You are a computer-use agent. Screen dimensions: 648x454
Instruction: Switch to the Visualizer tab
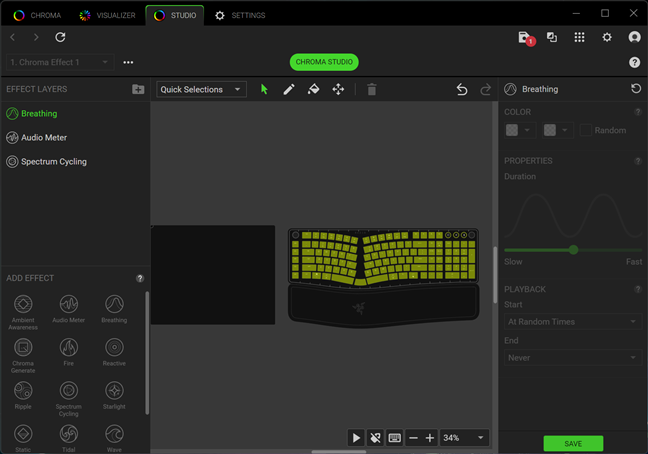coord(107,15)
